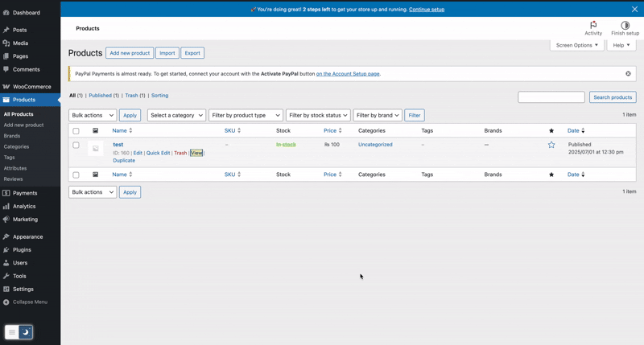Click the Activity flag icon
The width and height of the screenshot is (644, 345).
tap(592, 26)
